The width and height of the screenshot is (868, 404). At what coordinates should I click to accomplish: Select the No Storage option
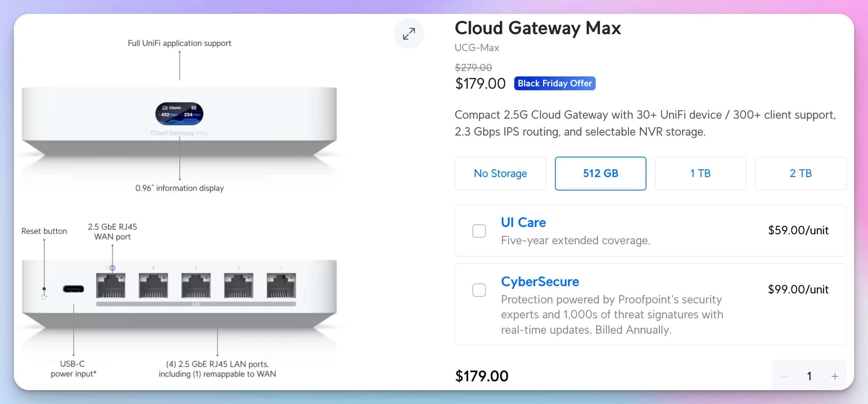pos(500,174)
